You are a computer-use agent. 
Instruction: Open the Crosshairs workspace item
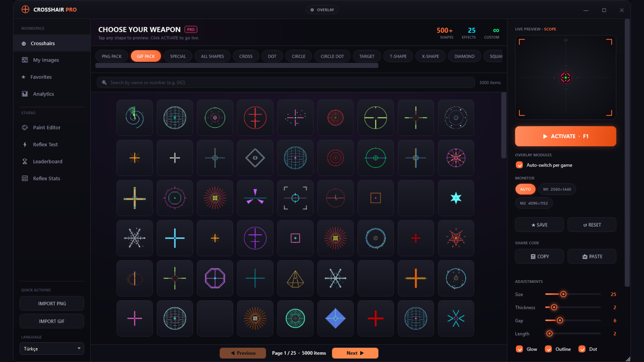[x=52, y=43]
